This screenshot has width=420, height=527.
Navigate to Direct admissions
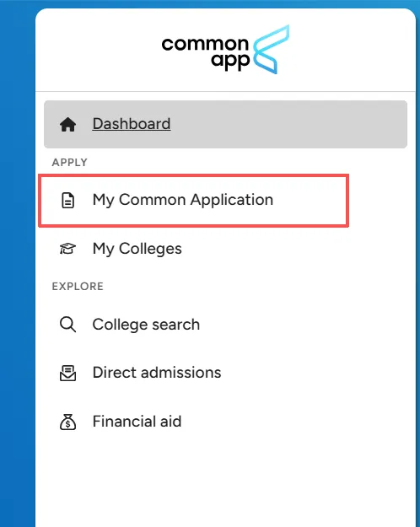pyautogui.click(x=157, y=373)
